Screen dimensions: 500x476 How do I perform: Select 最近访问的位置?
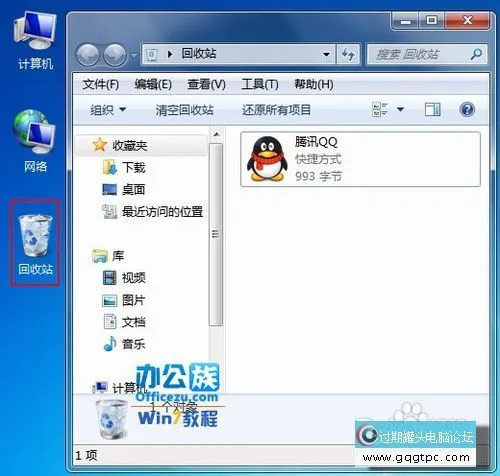(162, 211)
